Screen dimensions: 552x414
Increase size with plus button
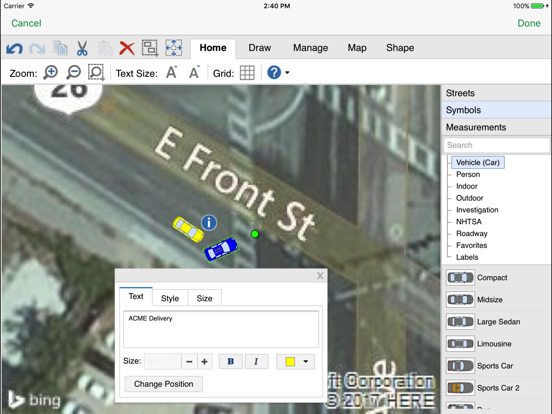205,362
